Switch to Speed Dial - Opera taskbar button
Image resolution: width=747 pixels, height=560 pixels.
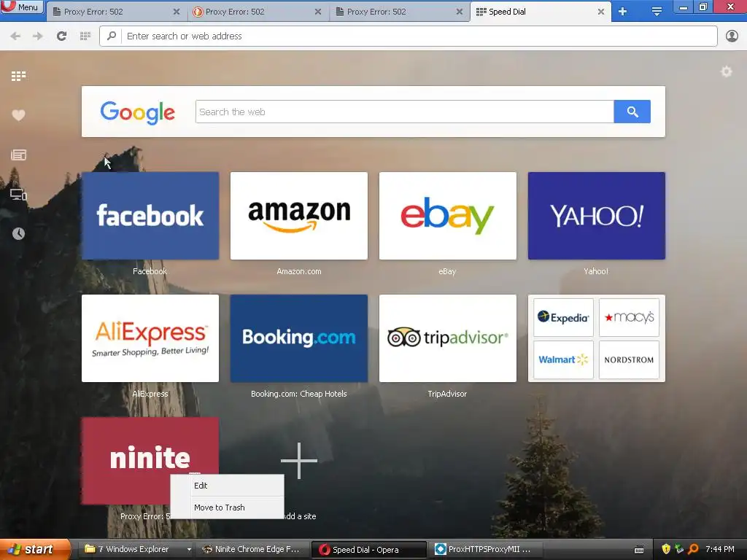point(368,550)
